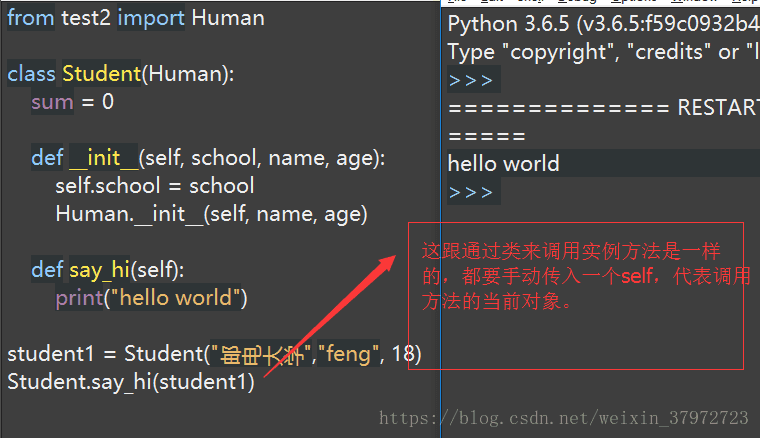Screen dimensions: 760x438
Task: Click the '>>>' prompt above the RESTART line
Action: [471, 80]
